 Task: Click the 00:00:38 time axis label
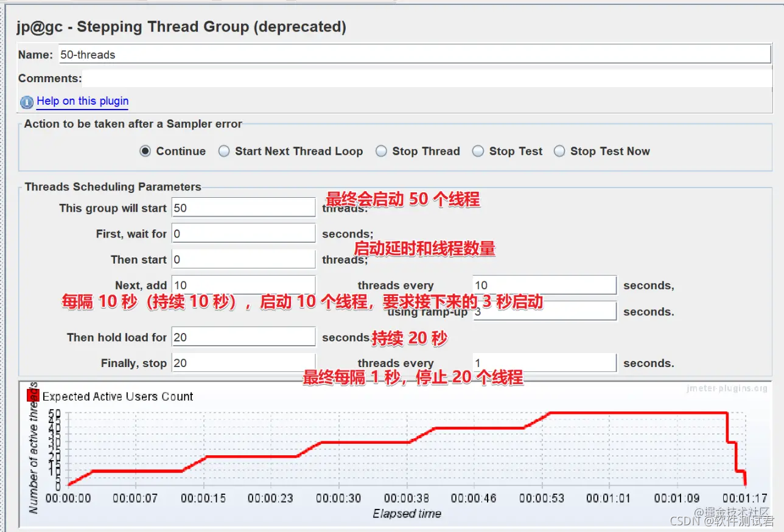coord(407,498)
